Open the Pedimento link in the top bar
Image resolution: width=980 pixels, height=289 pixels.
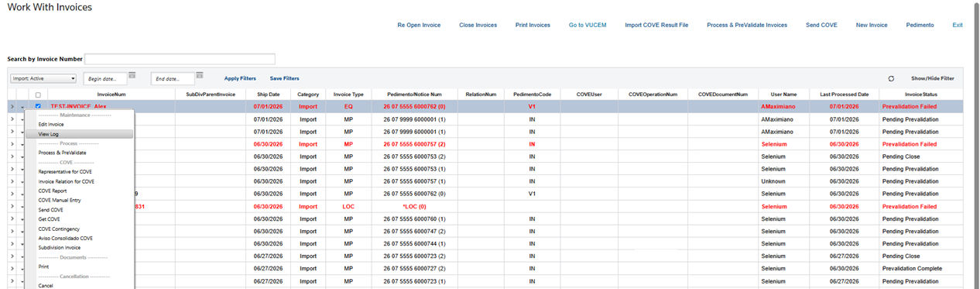tap(920, 25)
